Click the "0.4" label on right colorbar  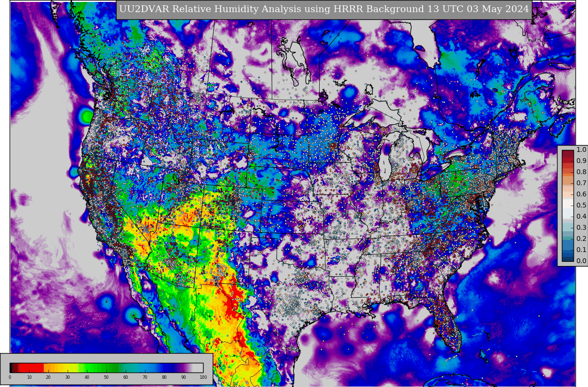tap(581, 217)
